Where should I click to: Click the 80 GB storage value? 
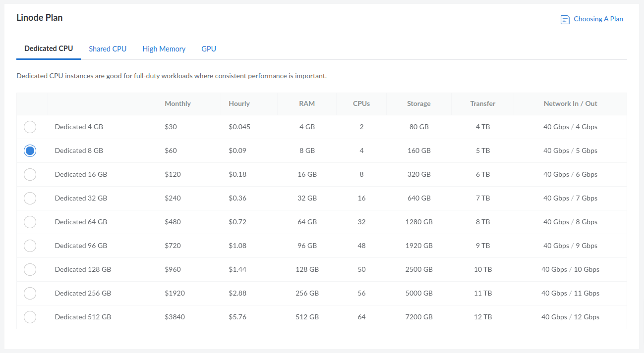coord(419,127)
